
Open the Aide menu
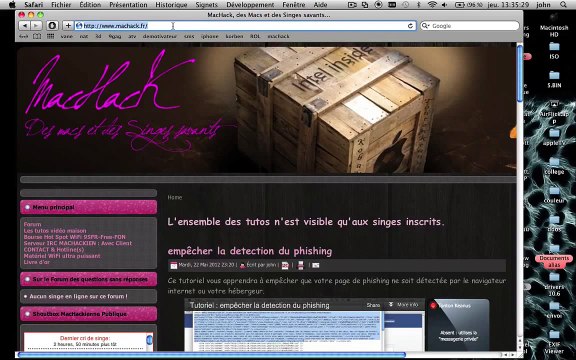(x=320, y=4)
